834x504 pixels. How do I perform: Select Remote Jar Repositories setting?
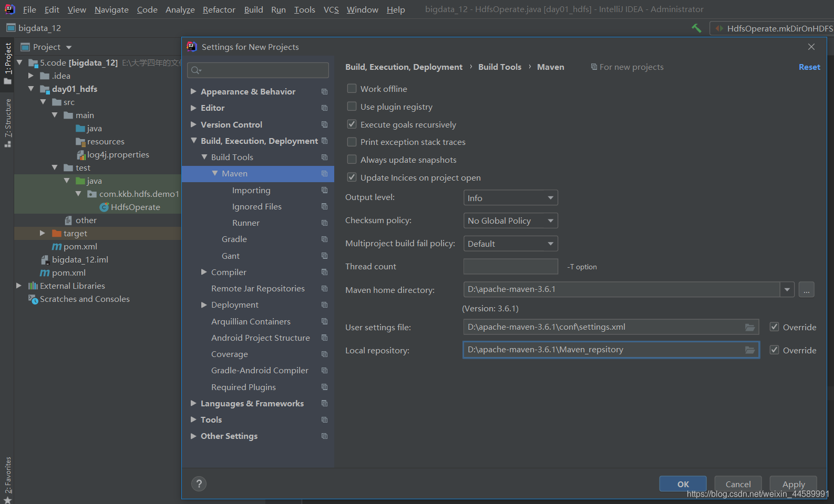(258, 289)
